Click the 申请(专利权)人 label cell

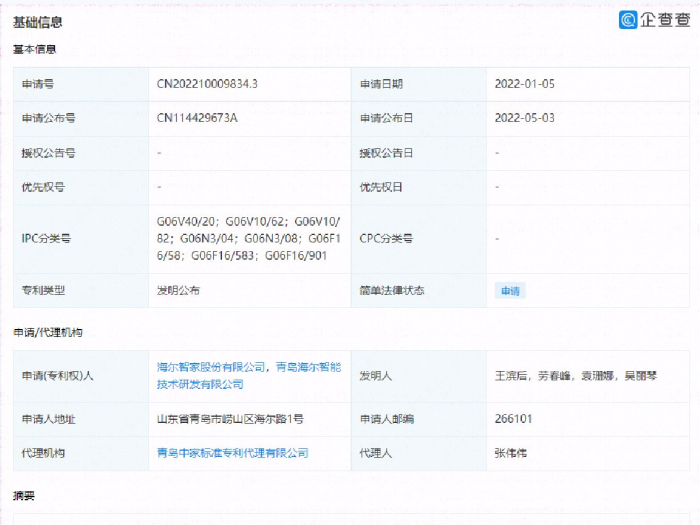coord(81,376)
